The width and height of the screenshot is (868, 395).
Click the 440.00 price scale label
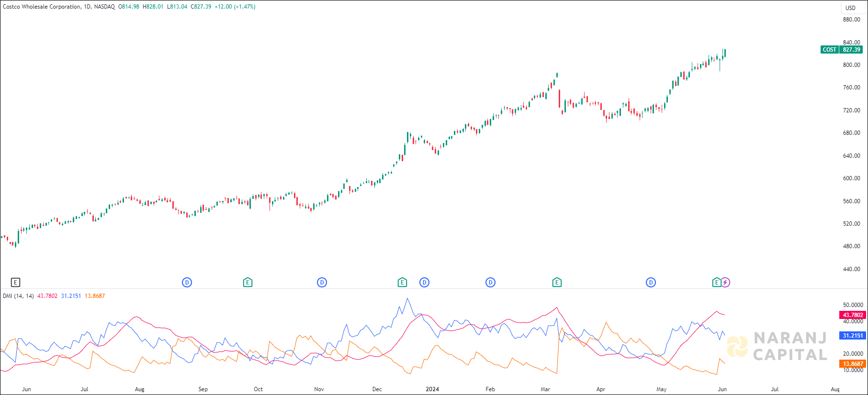click(852, 269)
